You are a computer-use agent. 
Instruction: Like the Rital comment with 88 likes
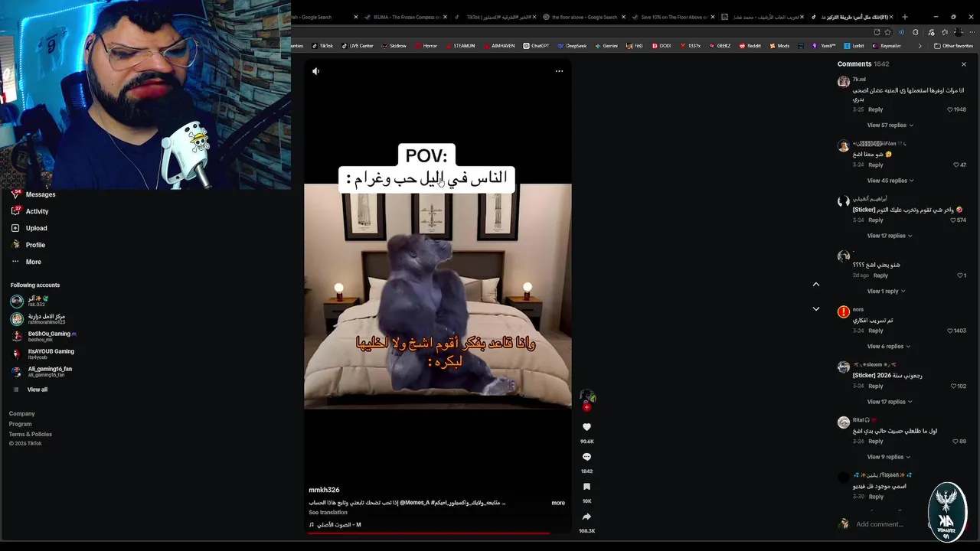coord(956,442)
